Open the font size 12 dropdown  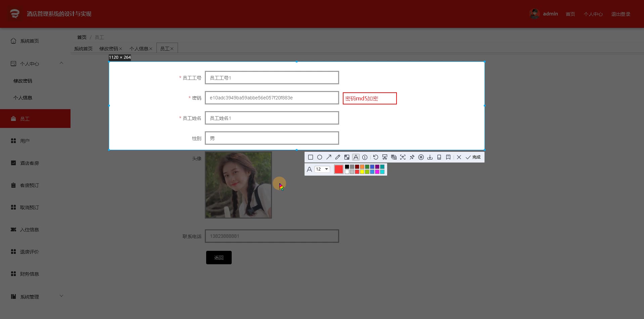tap(322, 169)
